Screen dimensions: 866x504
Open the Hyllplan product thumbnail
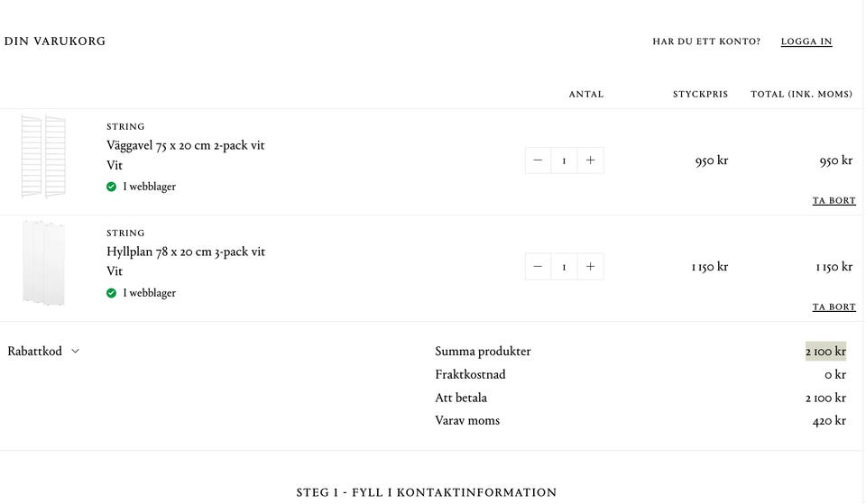click(x=43, y=262)
